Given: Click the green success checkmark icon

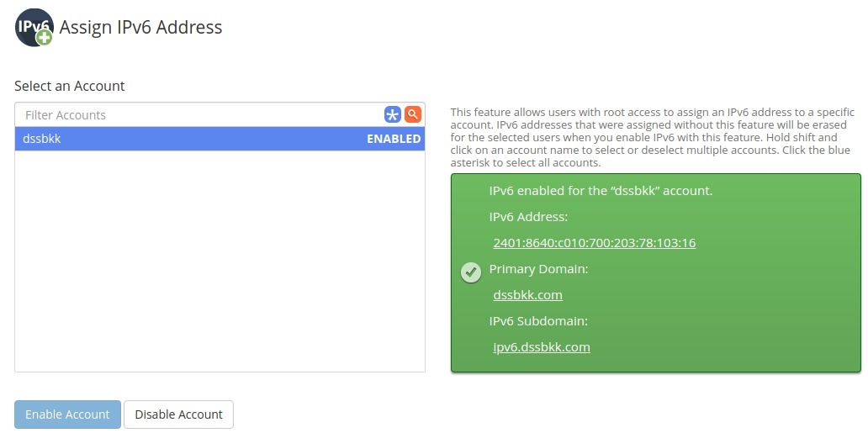Looking at the screenshot, I should [472, 272].
